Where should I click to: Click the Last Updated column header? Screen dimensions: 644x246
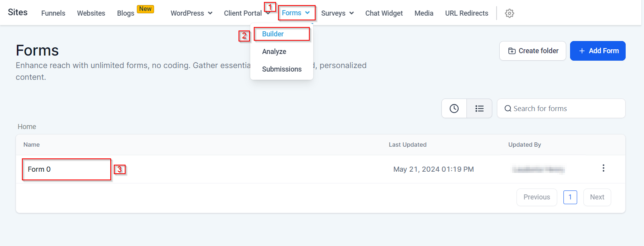pyautogui.click(x=407, y=145)
